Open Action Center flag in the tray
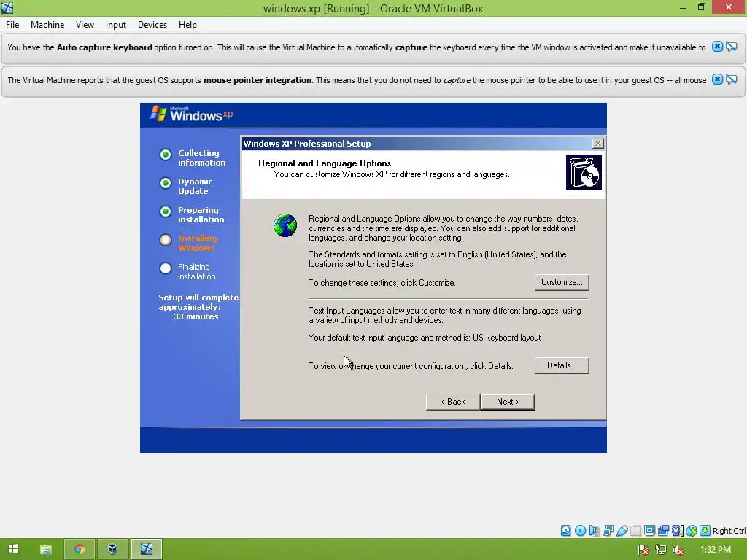The image size is (747, 560). pos(643,550)
